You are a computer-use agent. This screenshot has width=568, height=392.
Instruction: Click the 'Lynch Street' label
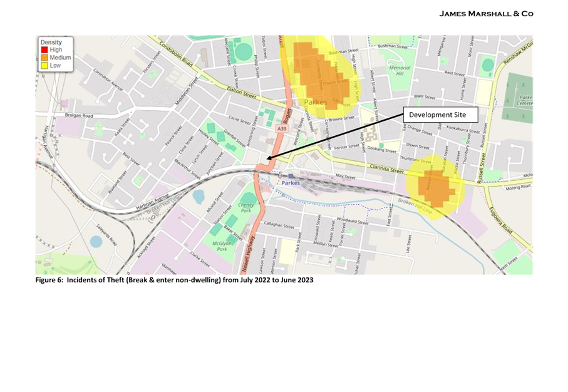(x=200, y=153)
